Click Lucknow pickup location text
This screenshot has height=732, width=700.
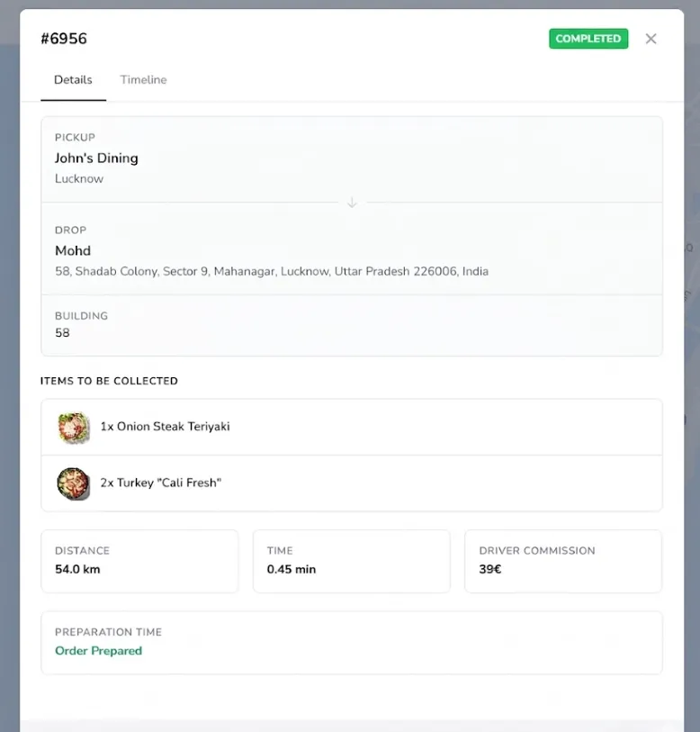(79, 179)
